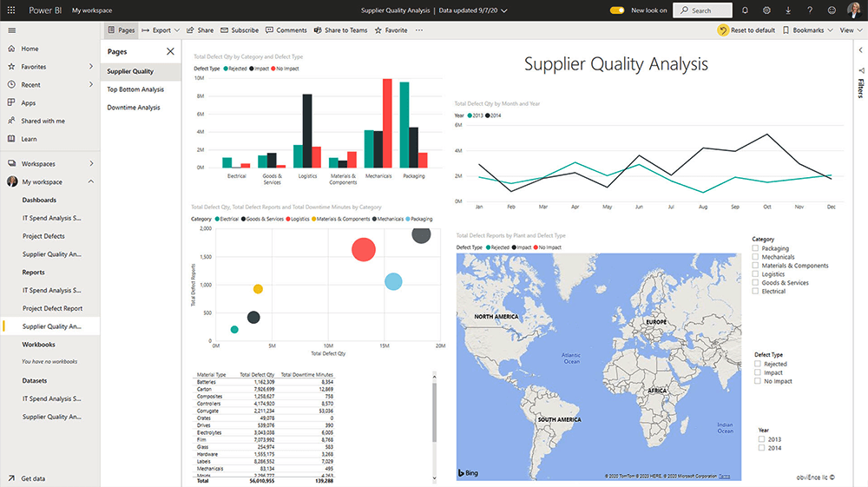Collapse navigation using hamburger menu icon

11,30
